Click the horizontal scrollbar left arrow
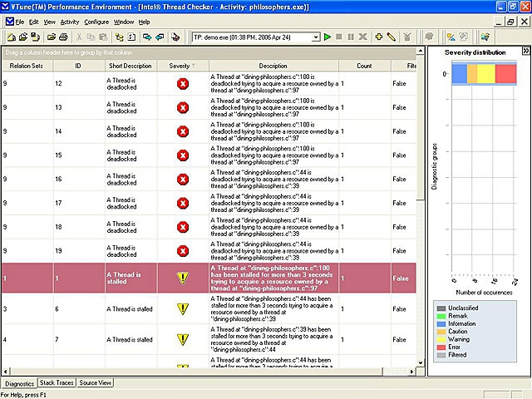The image size is (532, 399). click(x=5, y=372)
